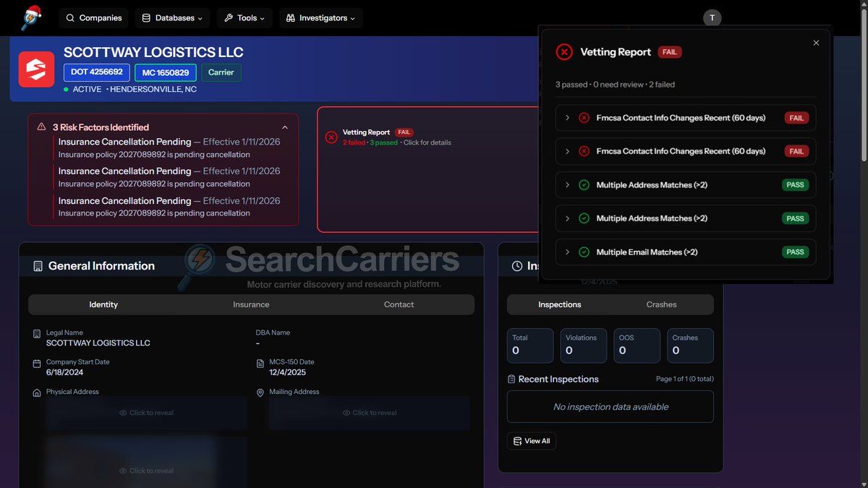The height and width of the screenshot is (488, 868).
Task: Click the Violations count box
Action: click(584, 346)
